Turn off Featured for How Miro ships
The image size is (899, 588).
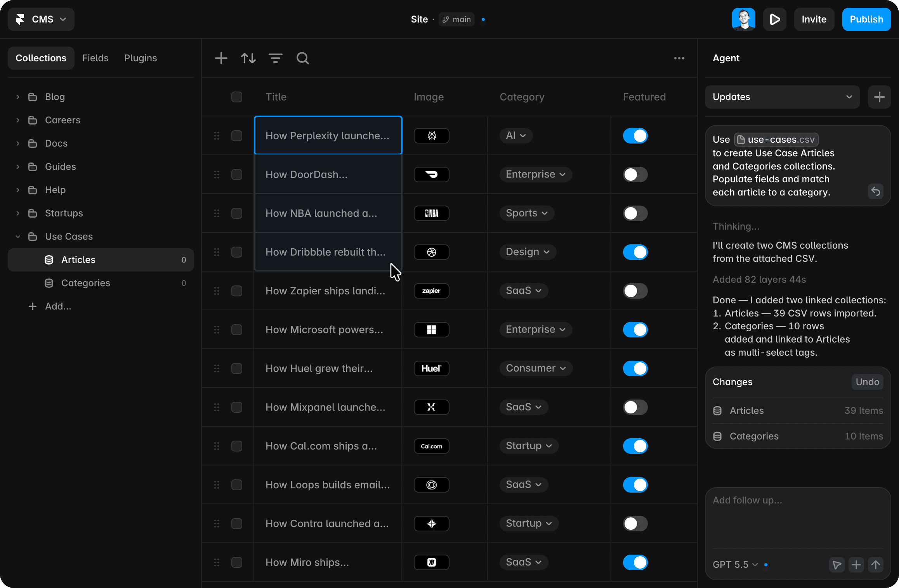coord(635,562)
